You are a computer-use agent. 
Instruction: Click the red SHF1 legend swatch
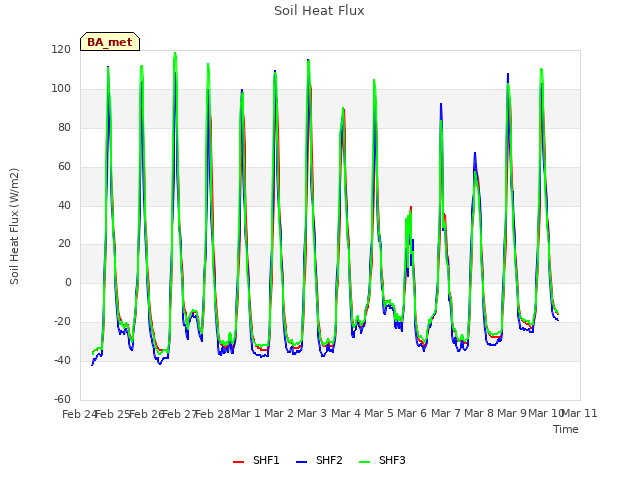click(238, 462)
